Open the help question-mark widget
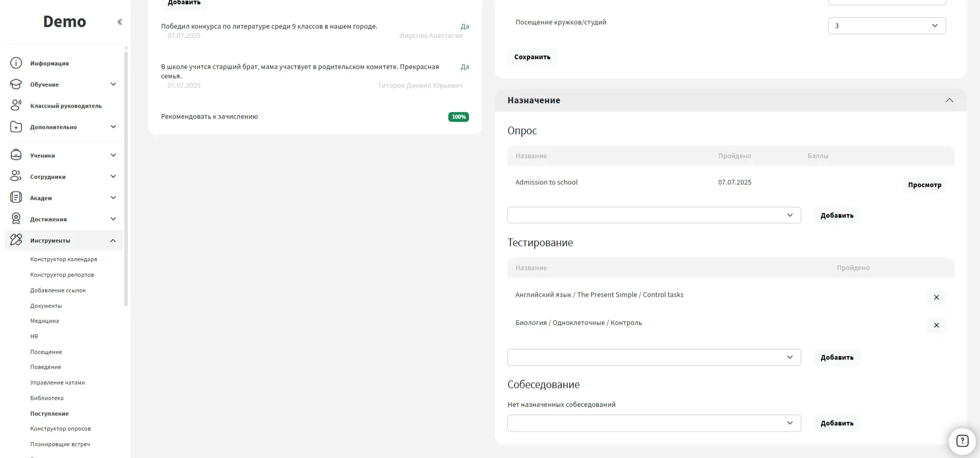The height and width of the screenshot is (458, 980). pos(962,441)
